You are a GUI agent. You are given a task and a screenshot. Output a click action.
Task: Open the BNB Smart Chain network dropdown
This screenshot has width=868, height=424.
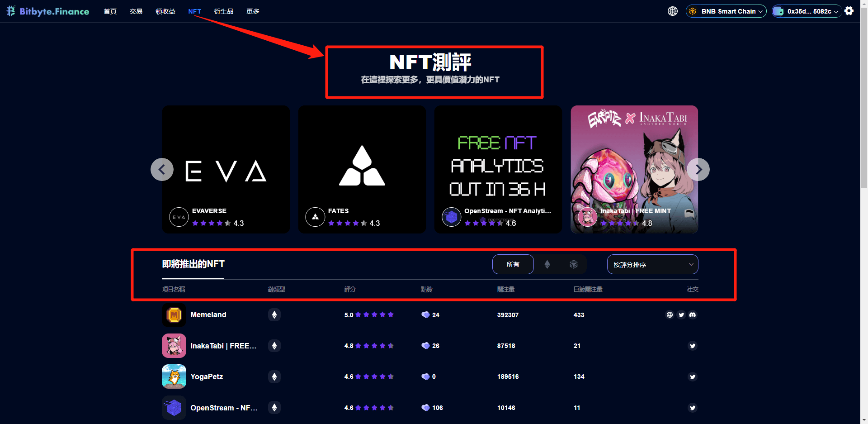coord(726,11)
